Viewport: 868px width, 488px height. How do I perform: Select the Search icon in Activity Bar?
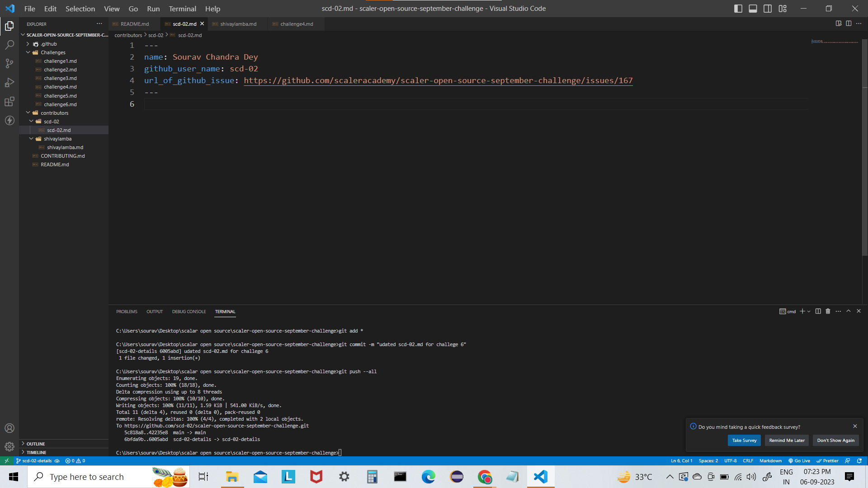click(9, 44)
